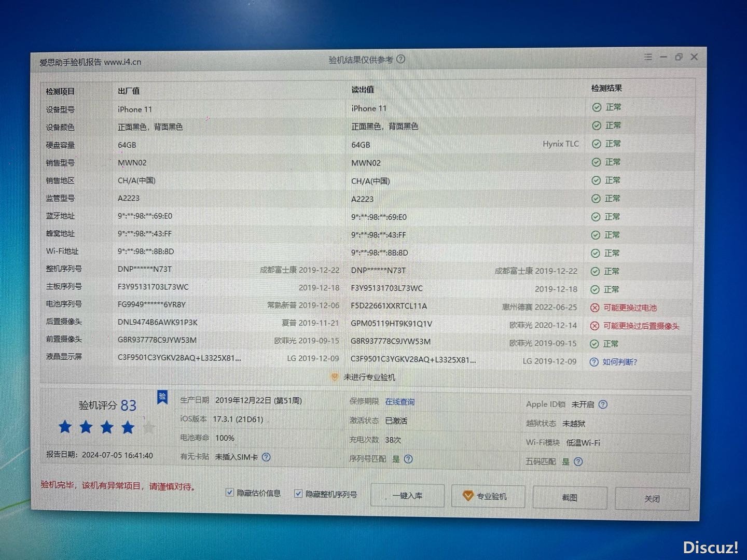
Task: Click the green check icon in the 前置摄像头 row
Action: point(595,344)
